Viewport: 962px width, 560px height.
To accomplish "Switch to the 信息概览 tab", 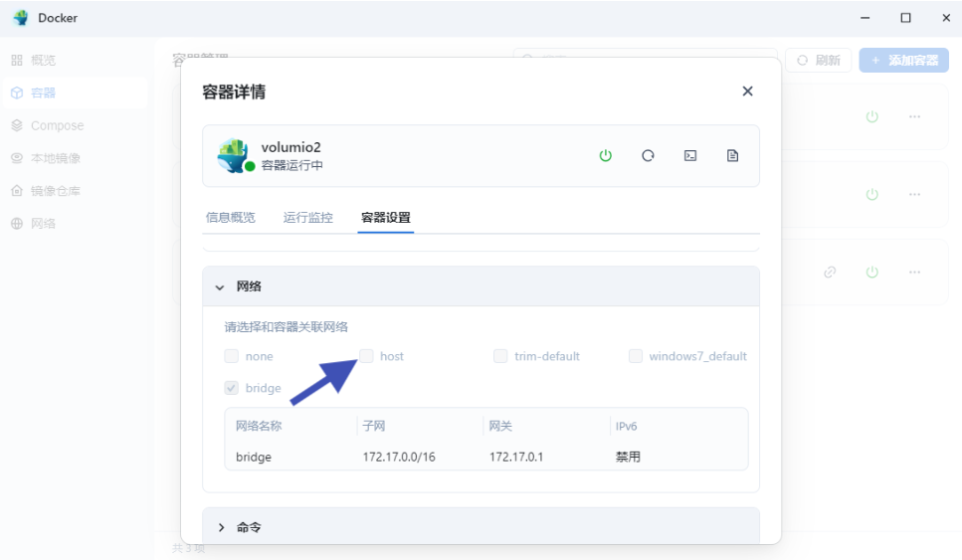I will 230,218.
